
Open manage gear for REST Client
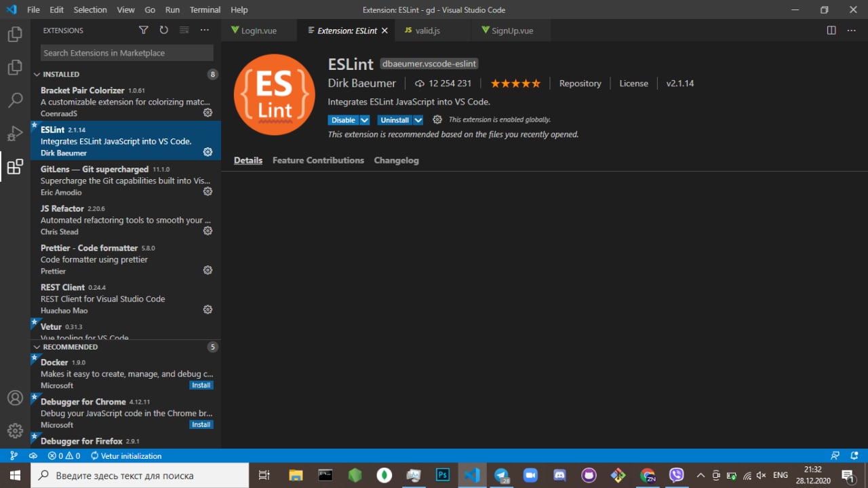coord(208,309)
